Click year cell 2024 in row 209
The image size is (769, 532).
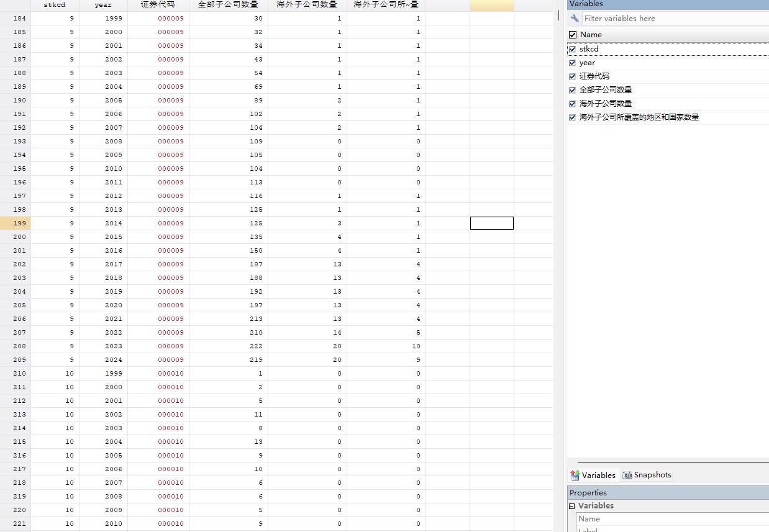click(x=103, y=360)
